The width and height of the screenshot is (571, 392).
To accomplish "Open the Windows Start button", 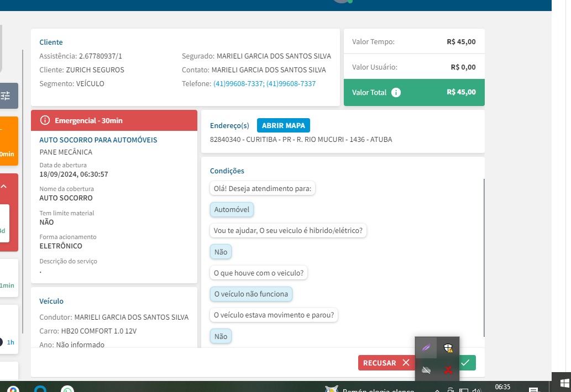I will [x=564, y=383].
